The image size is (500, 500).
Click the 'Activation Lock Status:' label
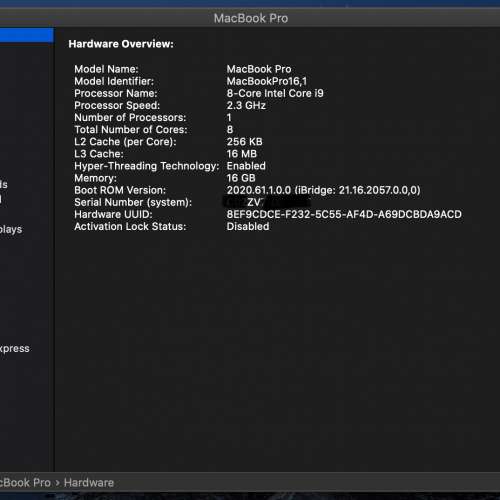(x=130, y=226)
